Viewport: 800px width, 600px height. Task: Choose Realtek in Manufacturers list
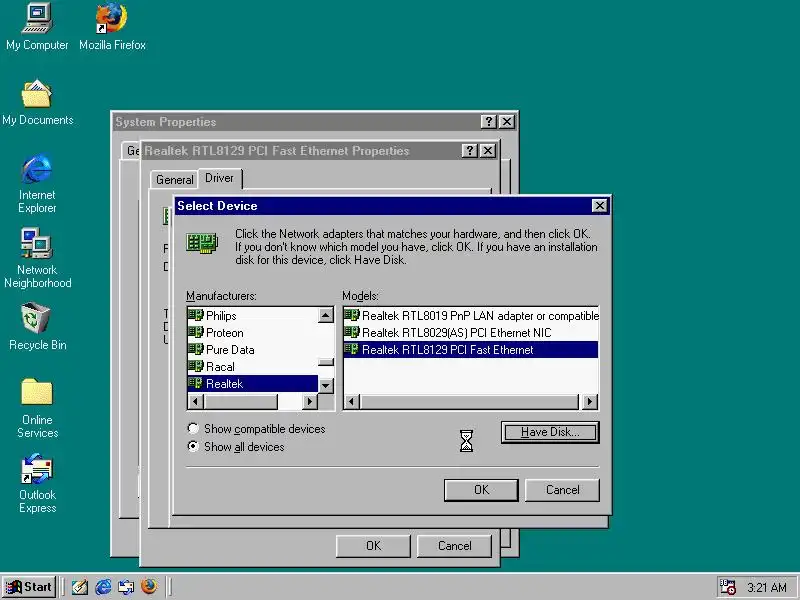(253, 383)
